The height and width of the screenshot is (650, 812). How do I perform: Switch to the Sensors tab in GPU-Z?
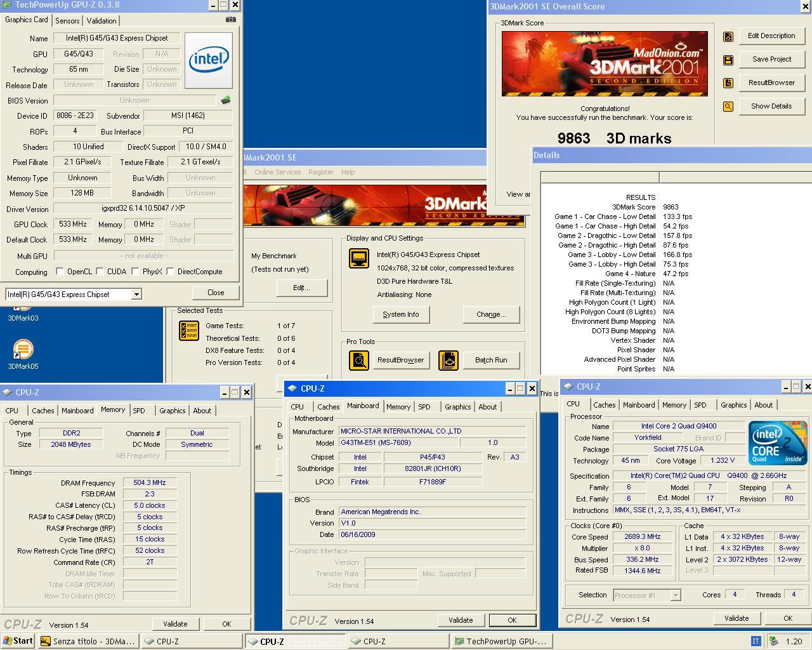[x=67, y=21]
